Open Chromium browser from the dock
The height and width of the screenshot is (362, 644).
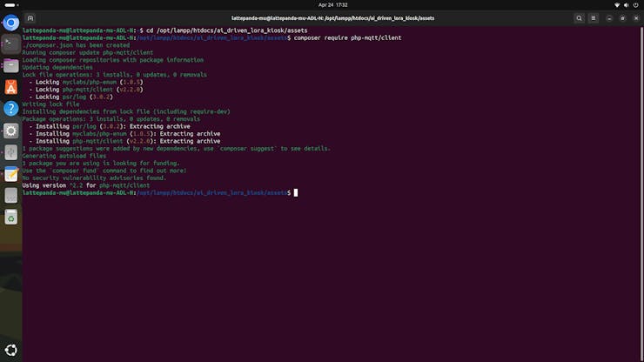(11, 23)
